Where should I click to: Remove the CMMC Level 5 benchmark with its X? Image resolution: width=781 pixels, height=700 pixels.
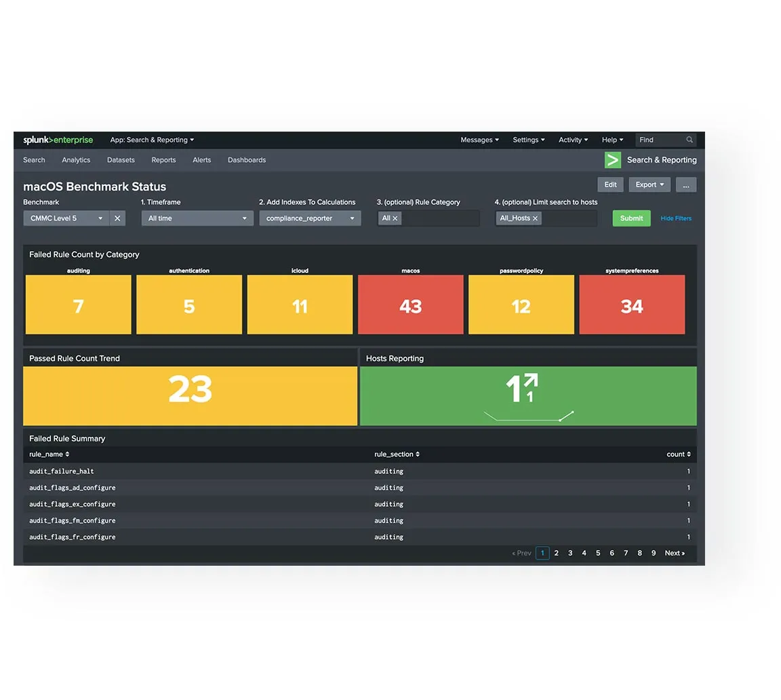[117, 218]
